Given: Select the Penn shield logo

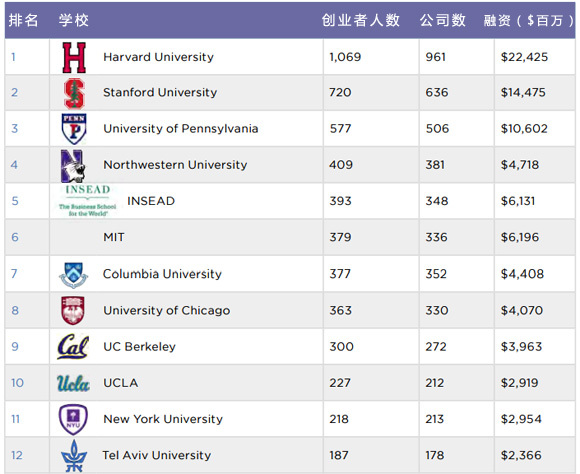Looking at the screenshot, I should (74, 129).
